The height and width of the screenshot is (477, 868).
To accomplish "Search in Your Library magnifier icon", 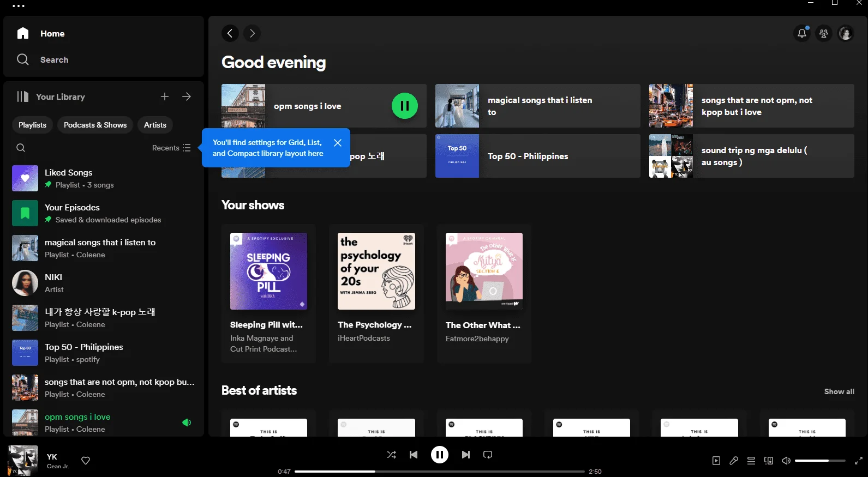I will pos(21,148).
